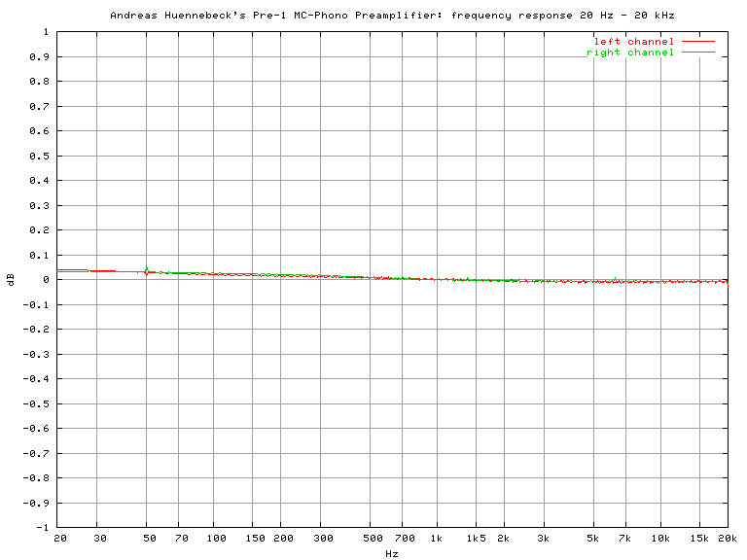Select the '-0.5' y-axis tick label

[37, 403]
